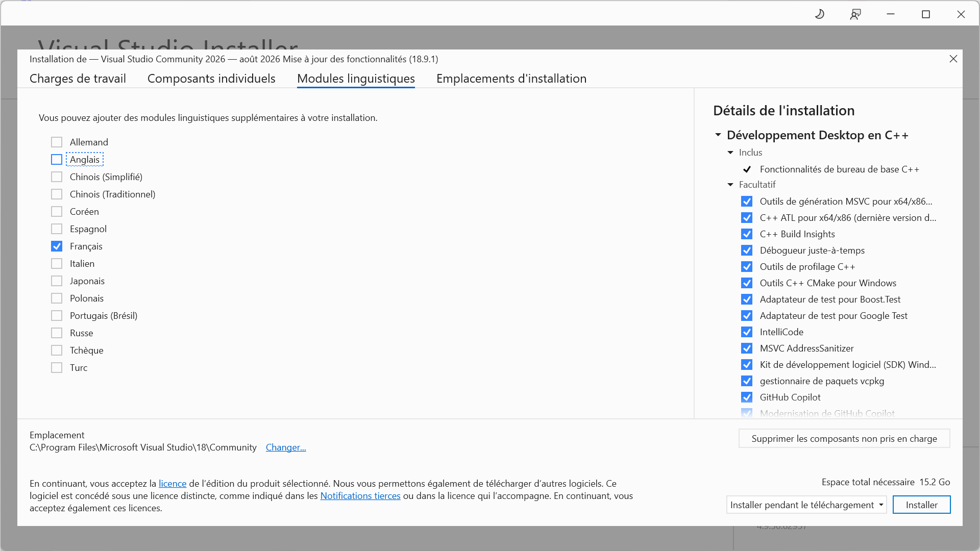
Task: Disable the IntelliCode component
Action: 747,332
